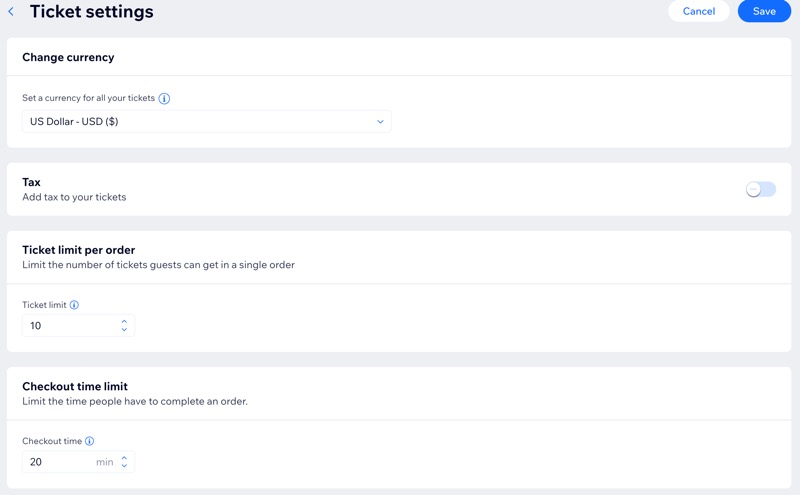Click 'Limit the time people have' description

[135, 401]
